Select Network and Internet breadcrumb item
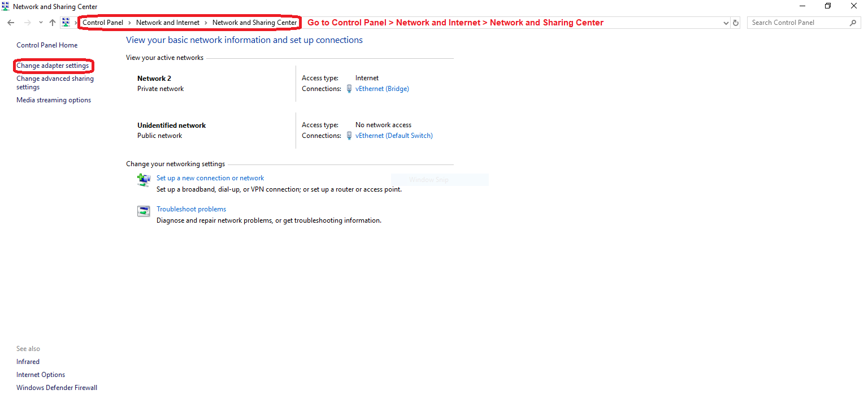Screen dimensions: 868x403 point(168,23)
